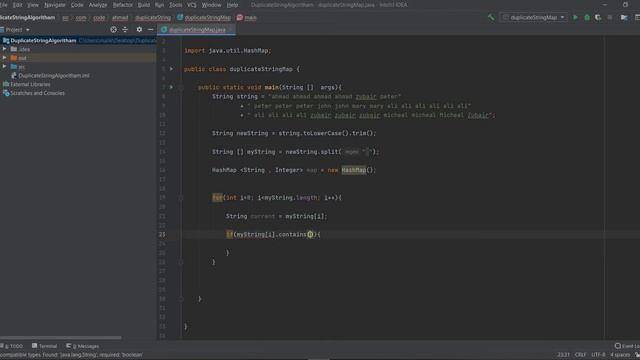Open Project panel settings gear
This screenshot has height=360, width=640.
[x=139, y=30]
